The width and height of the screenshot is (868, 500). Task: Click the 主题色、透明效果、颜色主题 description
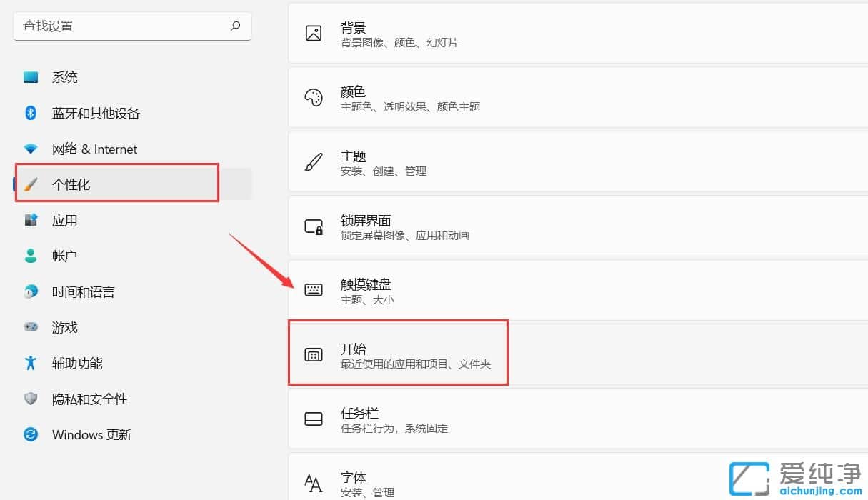tap(411, 107)
